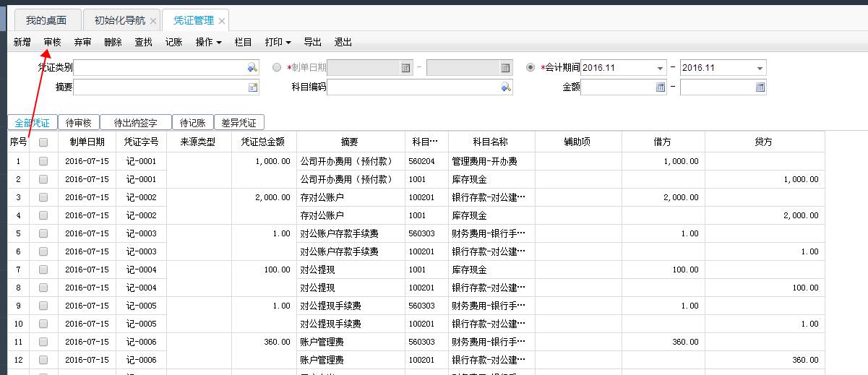868x375 pixels.
Task: Click 查找 in the toolbar
Action: click(144, 43)
